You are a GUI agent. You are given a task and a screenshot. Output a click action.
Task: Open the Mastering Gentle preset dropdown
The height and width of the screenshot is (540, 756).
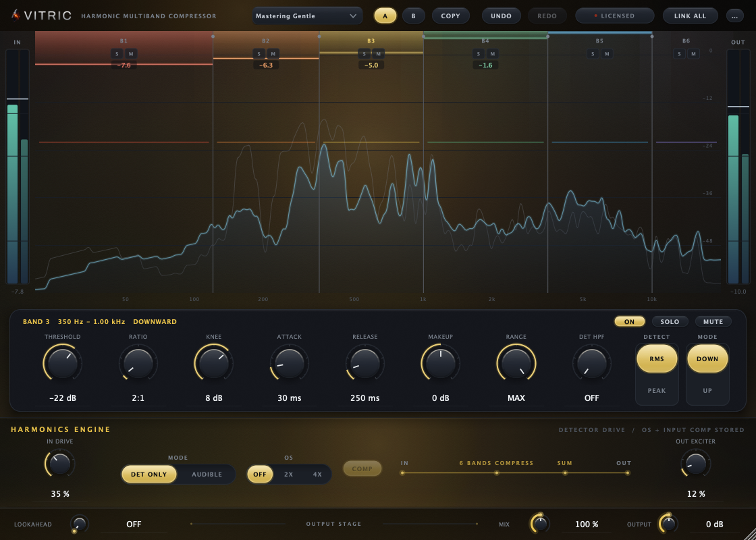coord(307,16)
